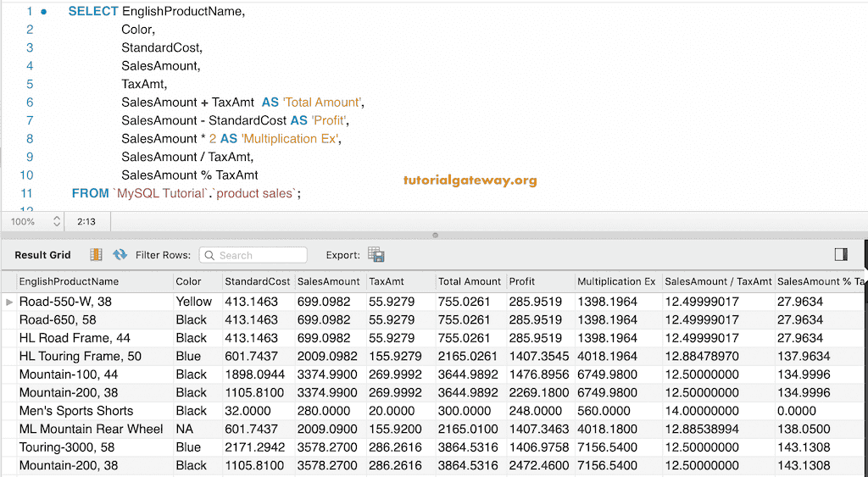Select the Total Amount column header
The width and height of the screenshot is (868, 477).
pyautogui.click(x=470, y=281)
